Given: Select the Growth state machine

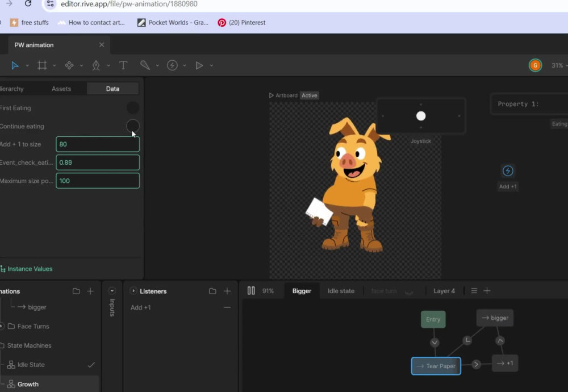Looking at the screenshot, I should 28,384.
